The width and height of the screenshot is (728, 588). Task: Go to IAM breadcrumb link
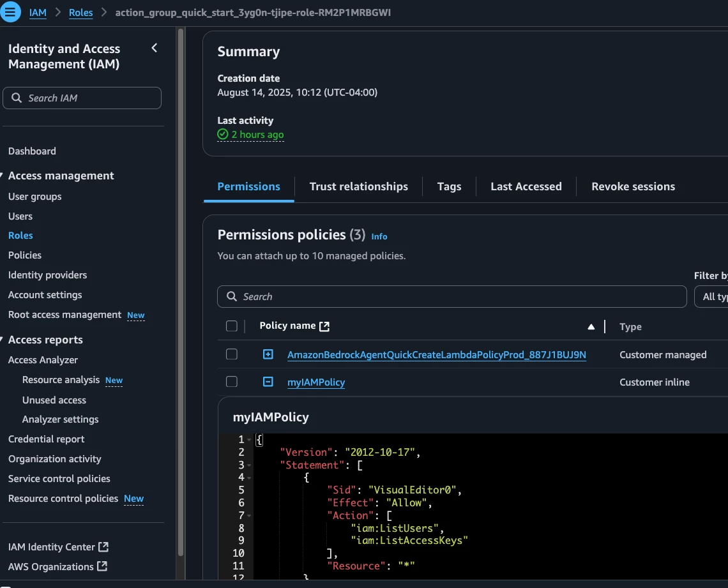(38, 13)
